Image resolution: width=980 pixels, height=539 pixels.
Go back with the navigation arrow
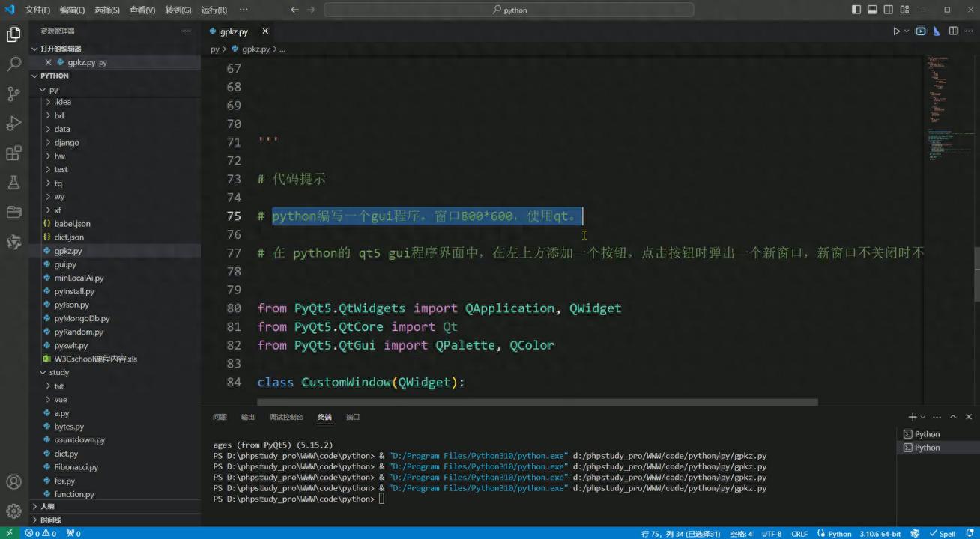click(294, 10)
